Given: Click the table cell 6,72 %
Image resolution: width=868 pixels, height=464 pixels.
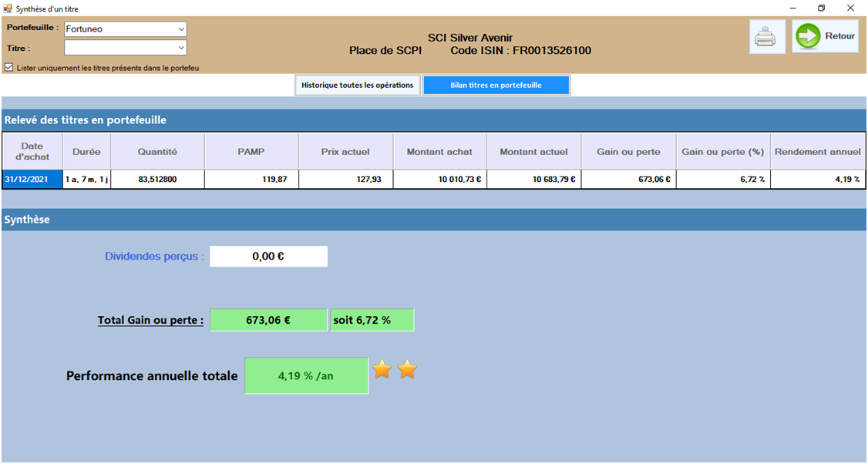Looking at the screenshot, I should pos(723,180).
